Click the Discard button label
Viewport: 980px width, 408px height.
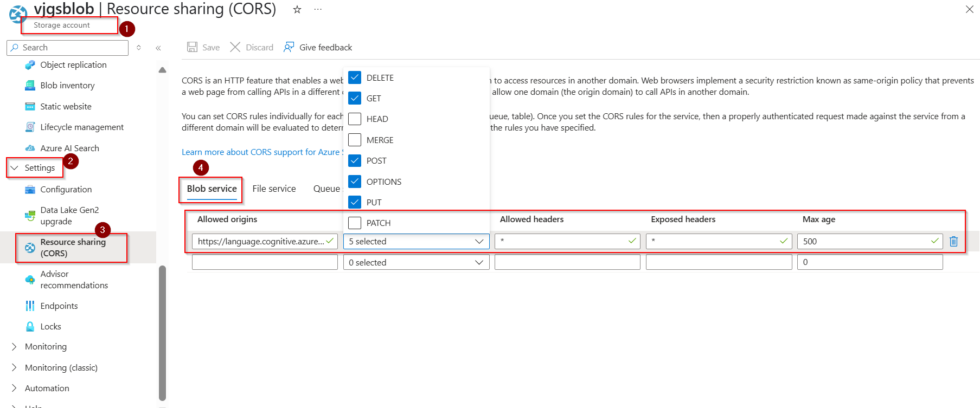(260, 48)
